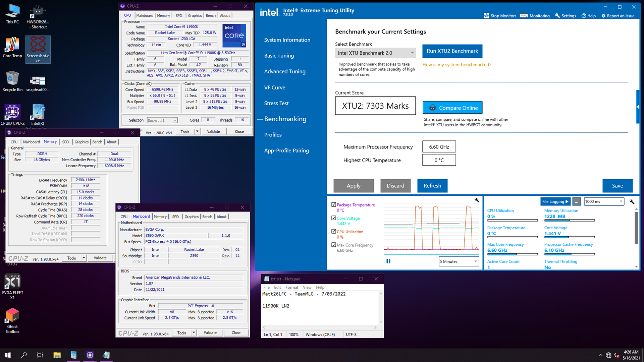Click Run XTU2 Benchmark button
Image resolution: width=644 pixels, height=362 pixels.
[x=452, y=51]
